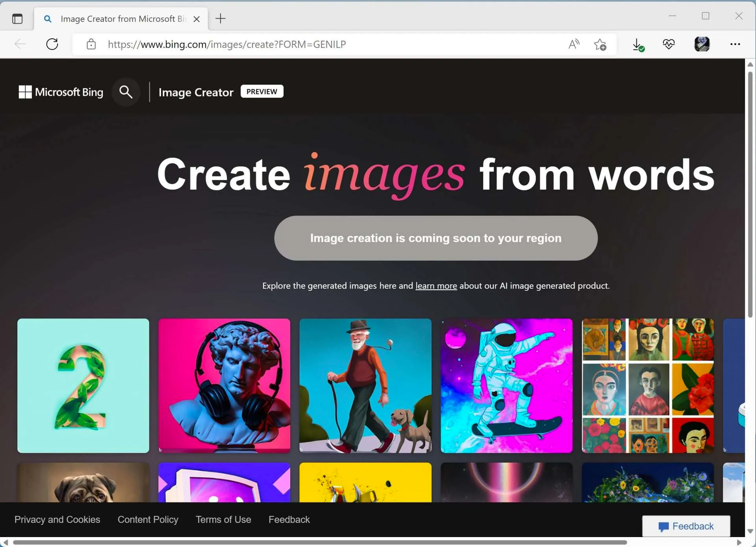Open the browser health check heart icon
756x547 pixels.
668,44
